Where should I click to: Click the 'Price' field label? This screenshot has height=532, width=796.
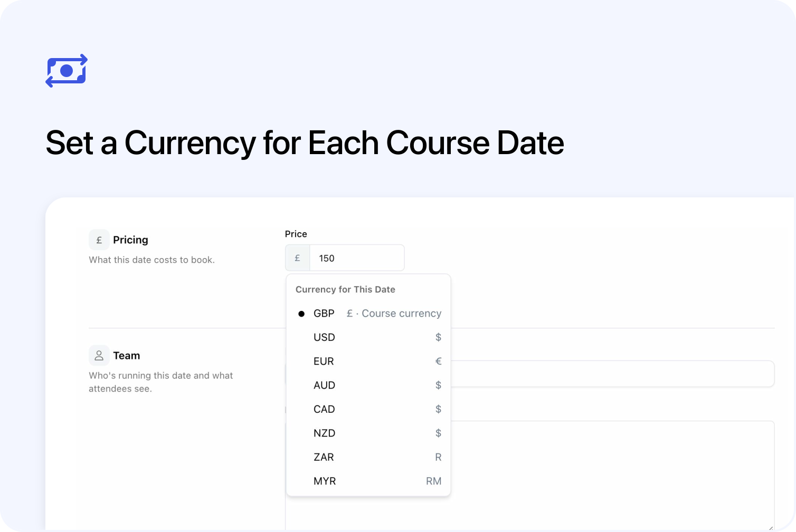click(x=296, y=234)
